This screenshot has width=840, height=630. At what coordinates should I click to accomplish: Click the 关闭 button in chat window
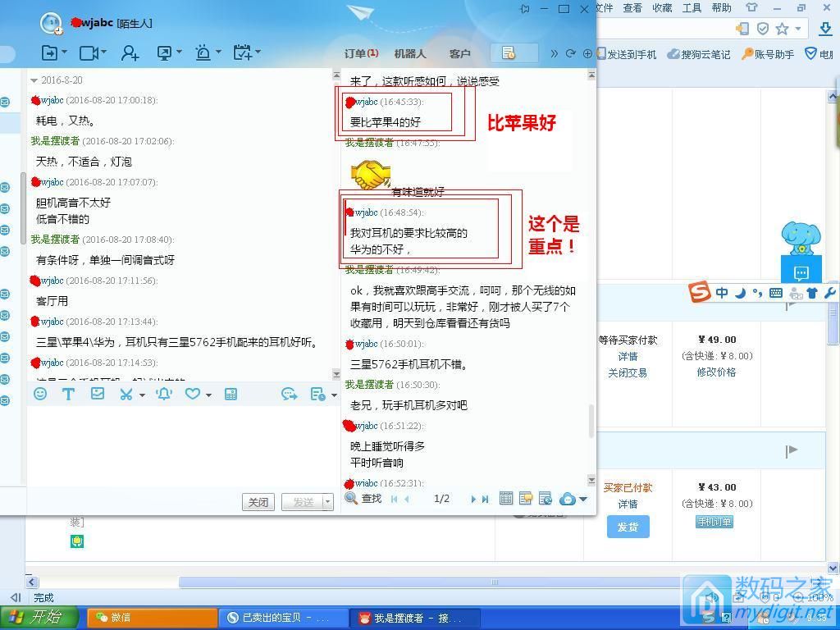click(258, 502)
